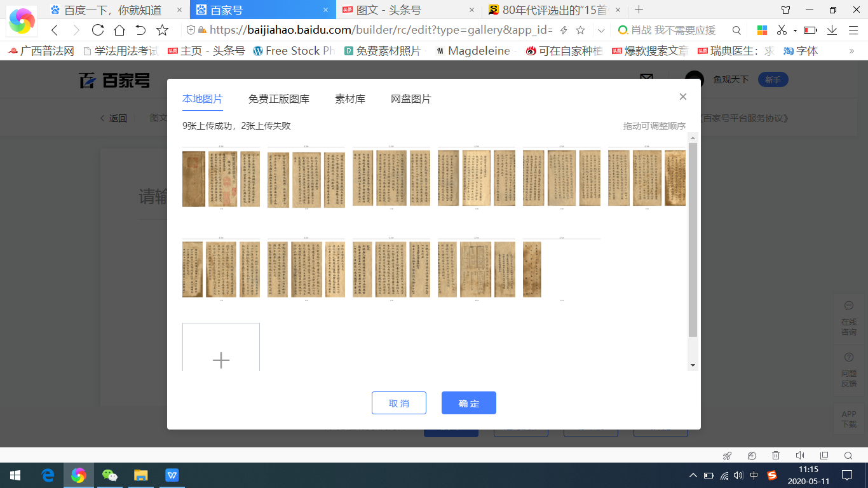Open the browser home page icon

pyautogui.click(x=119, y=30)
